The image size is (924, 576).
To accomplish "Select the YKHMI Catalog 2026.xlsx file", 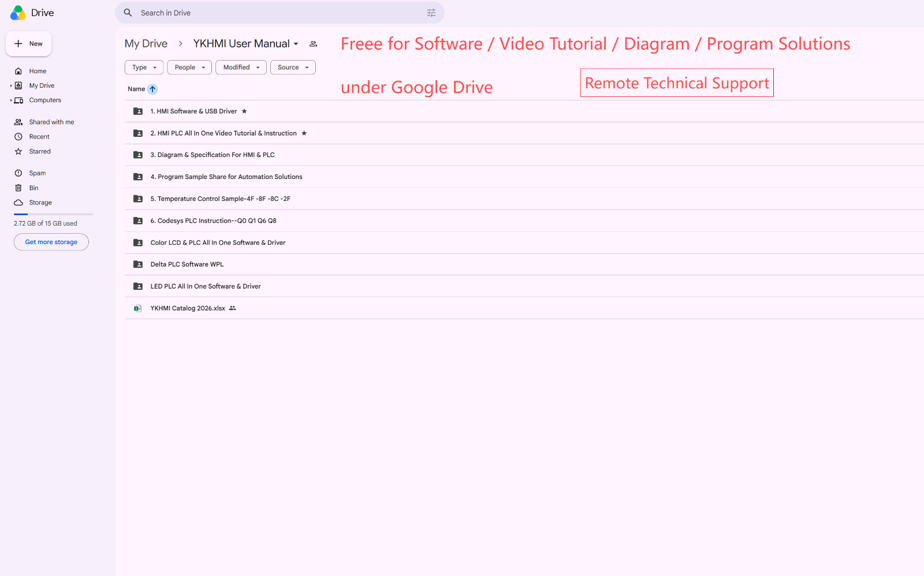I will tap(188, 308).
